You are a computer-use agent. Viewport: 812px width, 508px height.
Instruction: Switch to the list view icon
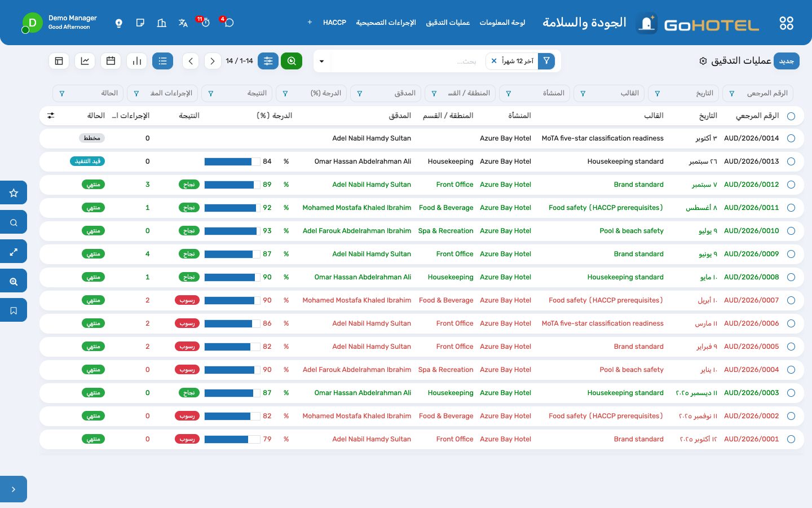(x=162, y=61)
